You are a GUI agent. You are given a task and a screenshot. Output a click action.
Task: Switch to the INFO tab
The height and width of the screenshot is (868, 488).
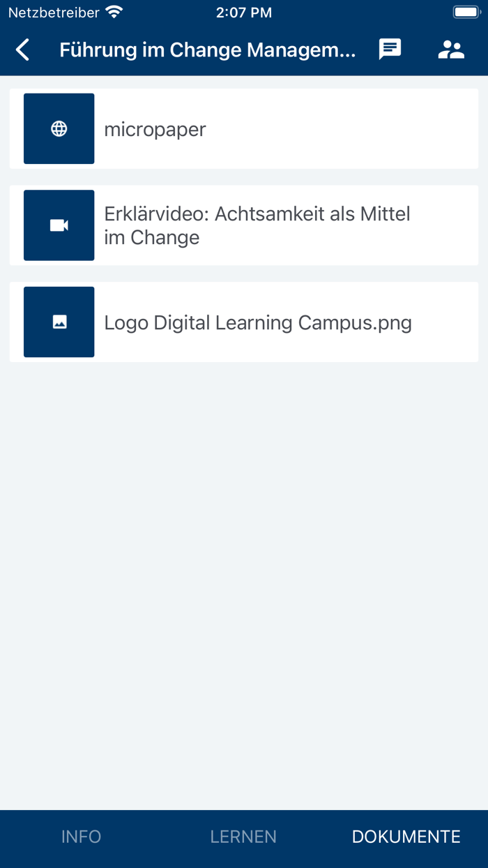click(x=81, y=837)
